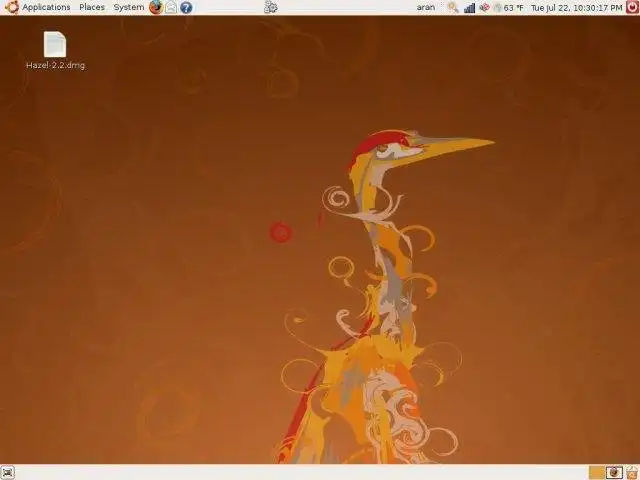Open the System menu
Screen dimensions: 640x480
point(128,7)
